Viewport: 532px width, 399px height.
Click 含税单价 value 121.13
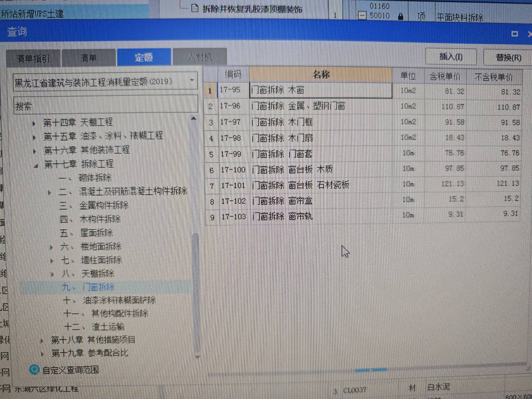tap(453, 184)
